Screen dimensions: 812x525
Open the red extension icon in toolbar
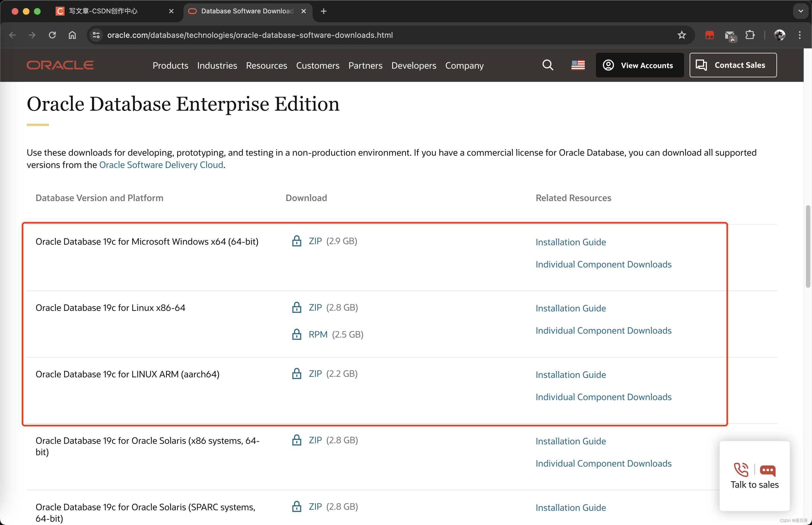point(709,35)
